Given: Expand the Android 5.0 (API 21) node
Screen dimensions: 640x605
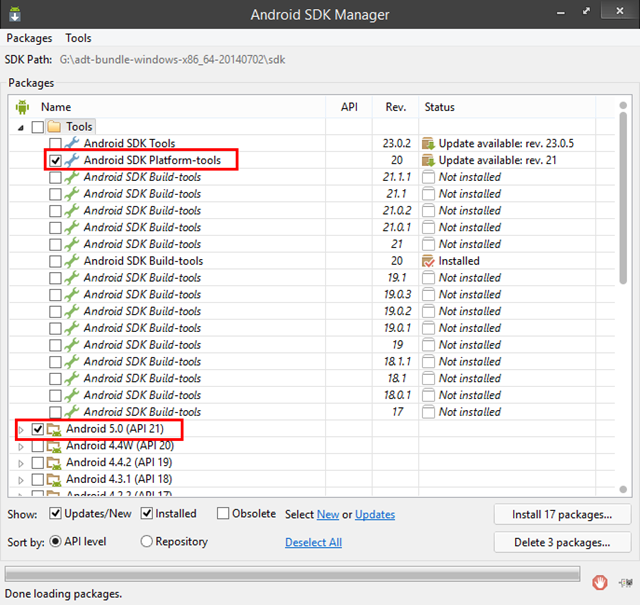Looking at the screenshot, I should [21, 429].
